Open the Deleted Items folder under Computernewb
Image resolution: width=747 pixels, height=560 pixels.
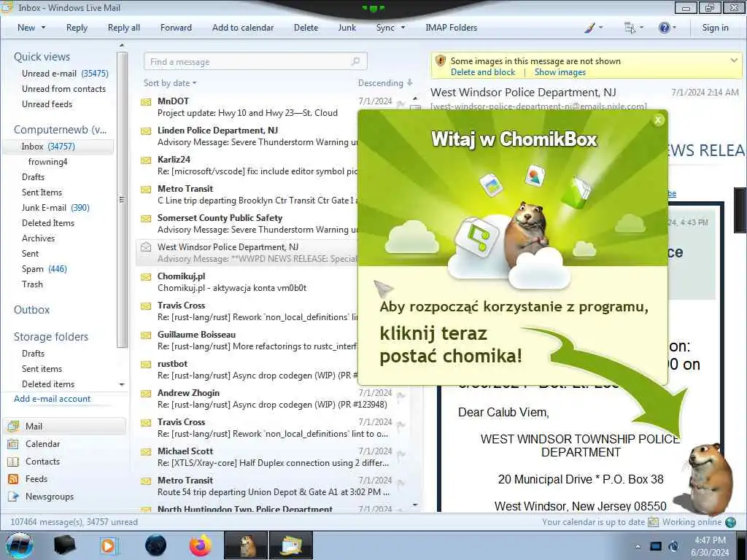click(x=48, y=223)
